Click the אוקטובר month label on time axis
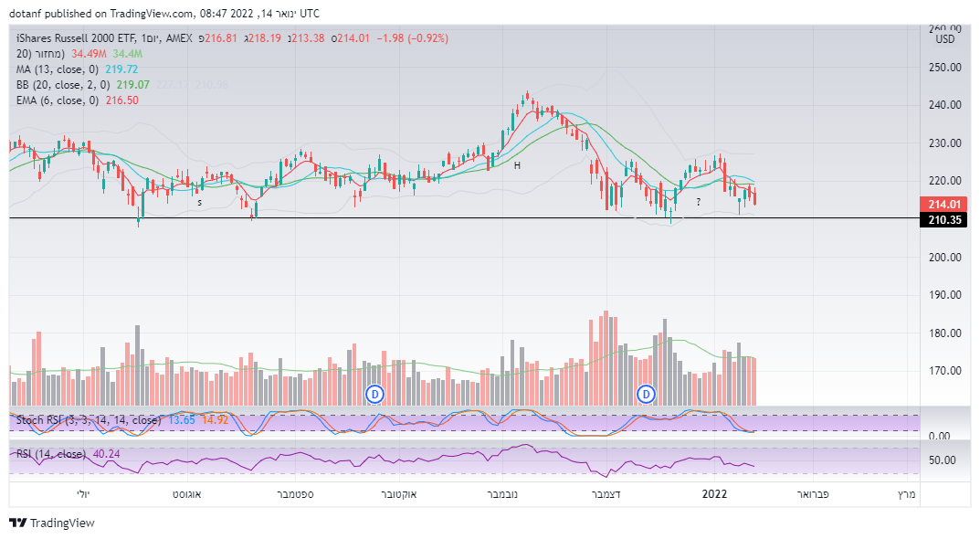 tap(399, 494)
